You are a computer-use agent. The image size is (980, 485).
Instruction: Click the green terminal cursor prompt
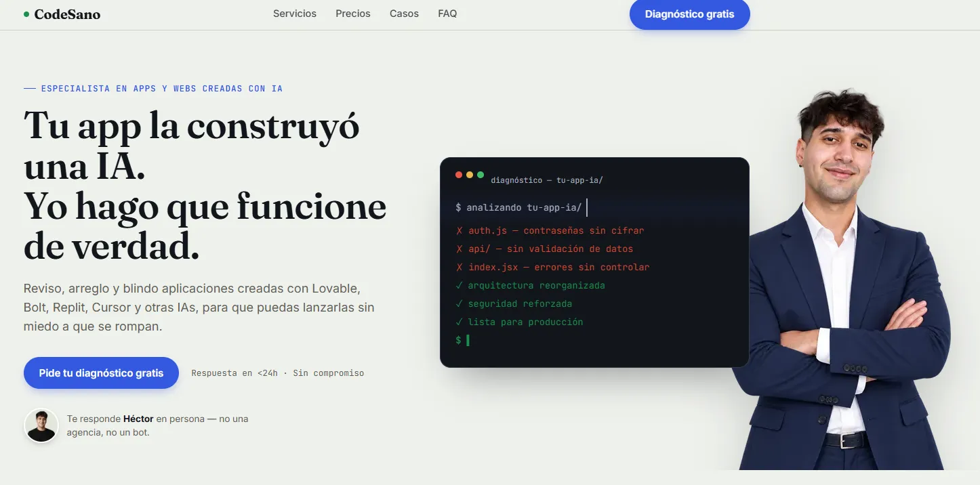coord(463,340)
